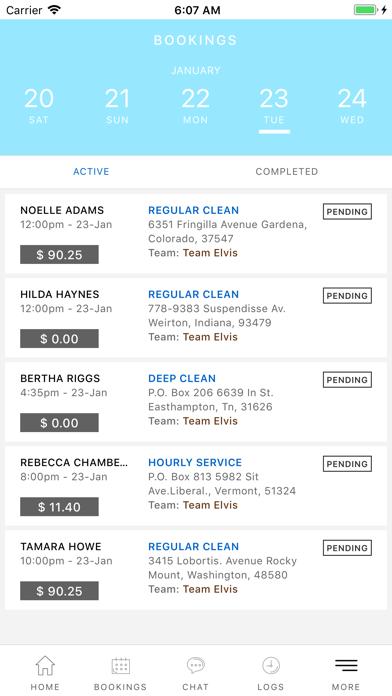
Task: Select Sunday 21 in date strip
Action: [117, 106]
